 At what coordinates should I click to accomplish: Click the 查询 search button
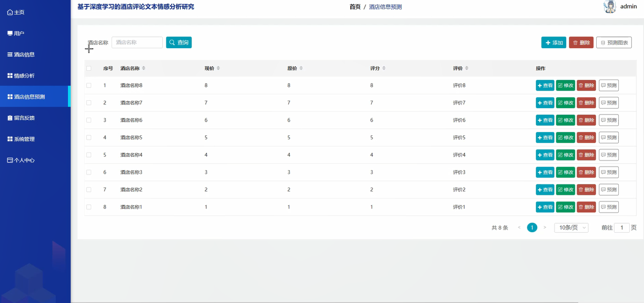point(179,43)
